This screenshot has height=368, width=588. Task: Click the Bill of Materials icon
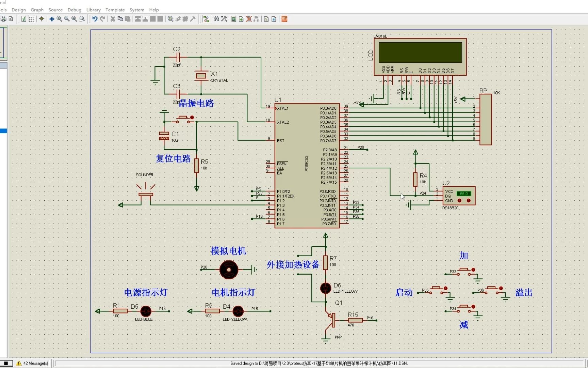tap(266, 19)
